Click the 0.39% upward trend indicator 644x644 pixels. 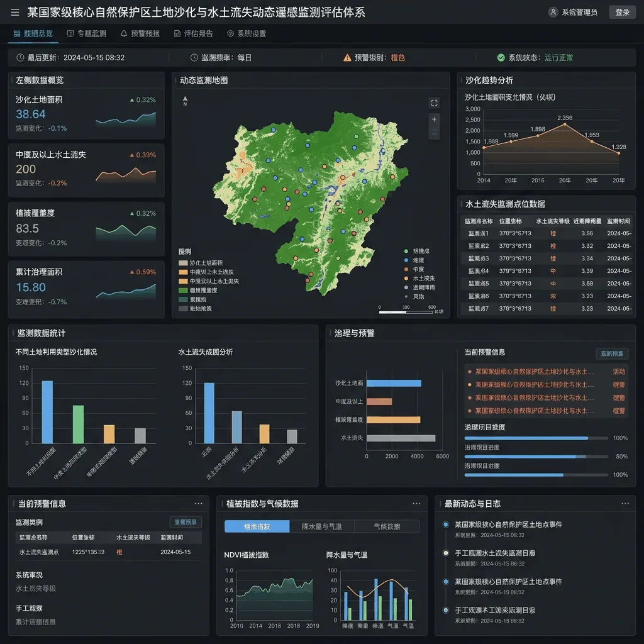coord(143,155)
